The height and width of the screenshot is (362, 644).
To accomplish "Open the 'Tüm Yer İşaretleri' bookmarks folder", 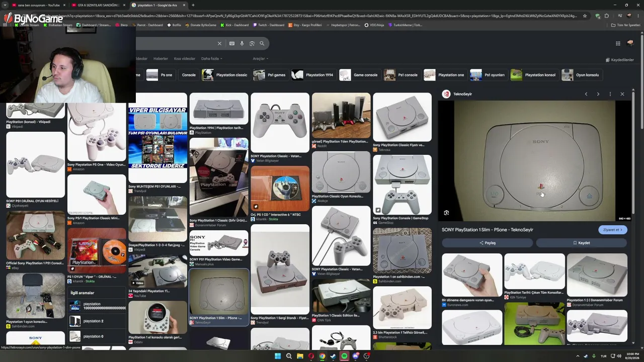I will [626, 25].
